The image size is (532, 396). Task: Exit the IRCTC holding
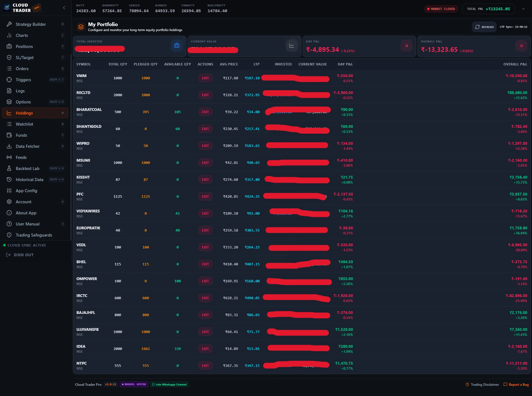(205, 298)
